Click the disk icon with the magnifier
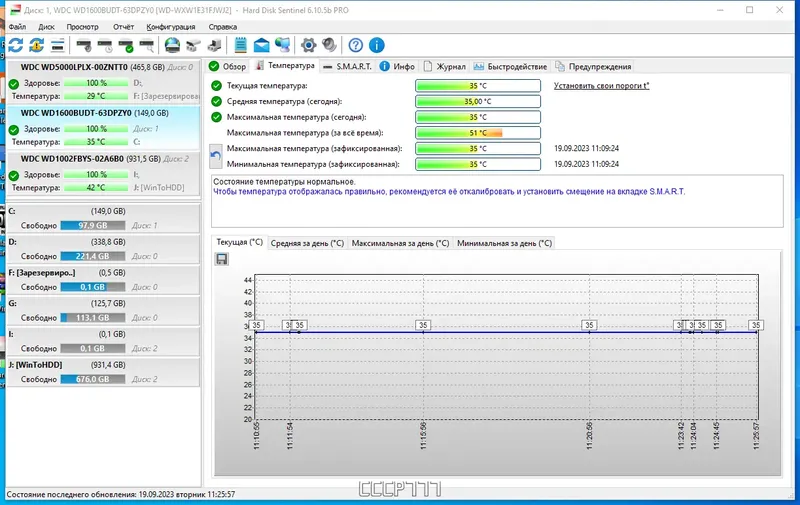This screenshot has width=800, height=505. click(147, 45)
